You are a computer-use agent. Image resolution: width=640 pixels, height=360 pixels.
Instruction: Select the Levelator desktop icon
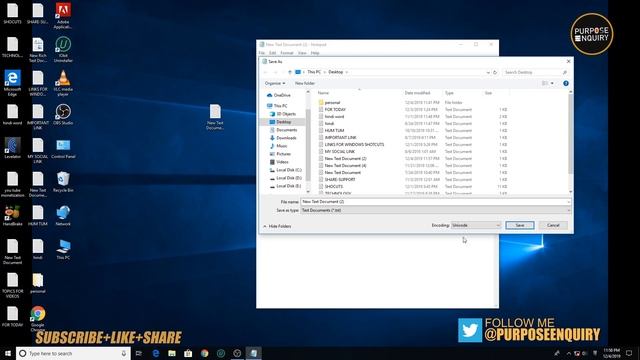tap(12, 148)
